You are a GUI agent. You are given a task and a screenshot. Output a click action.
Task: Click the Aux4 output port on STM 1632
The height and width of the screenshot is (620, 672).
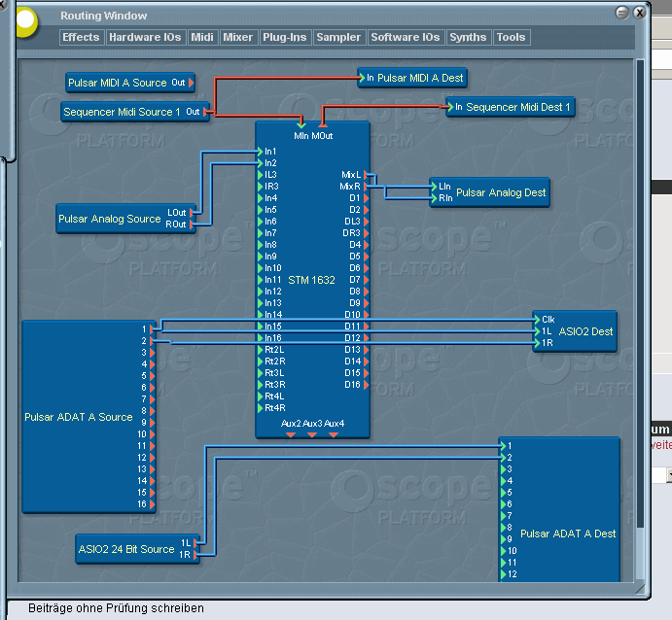point(334,434)
